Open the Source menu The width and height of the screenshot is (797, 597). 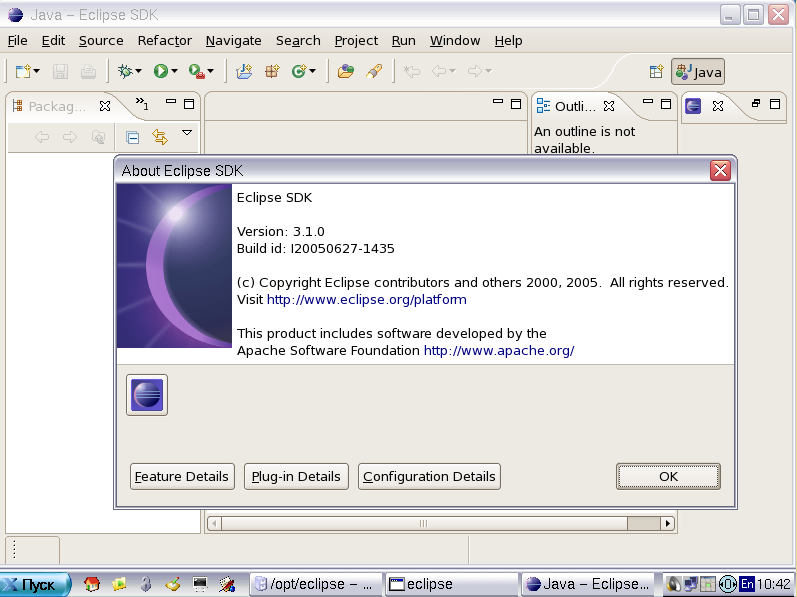tap(101, 41)
